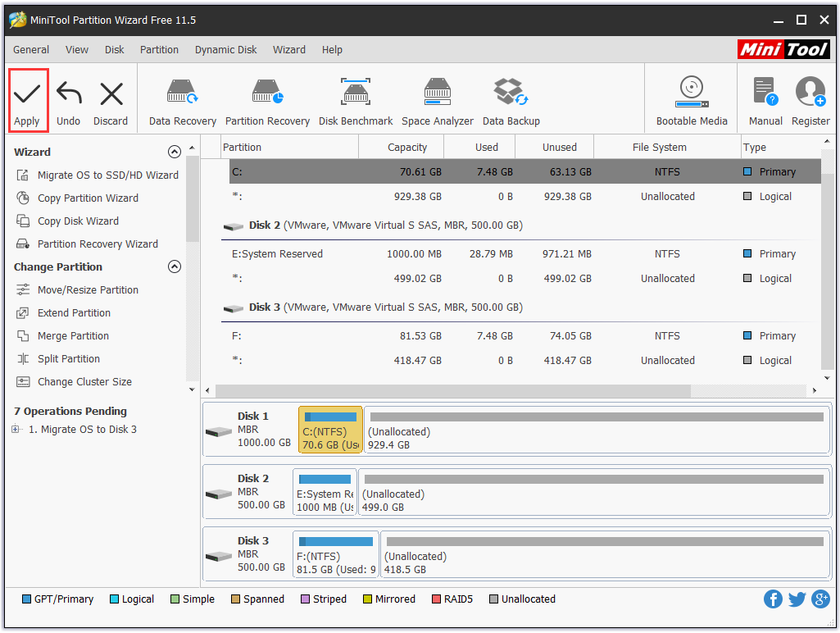Image resolution: width=840 pixels, height=633 pixels.
Task: Open the View menu
Action: click(x=77, y=50)
